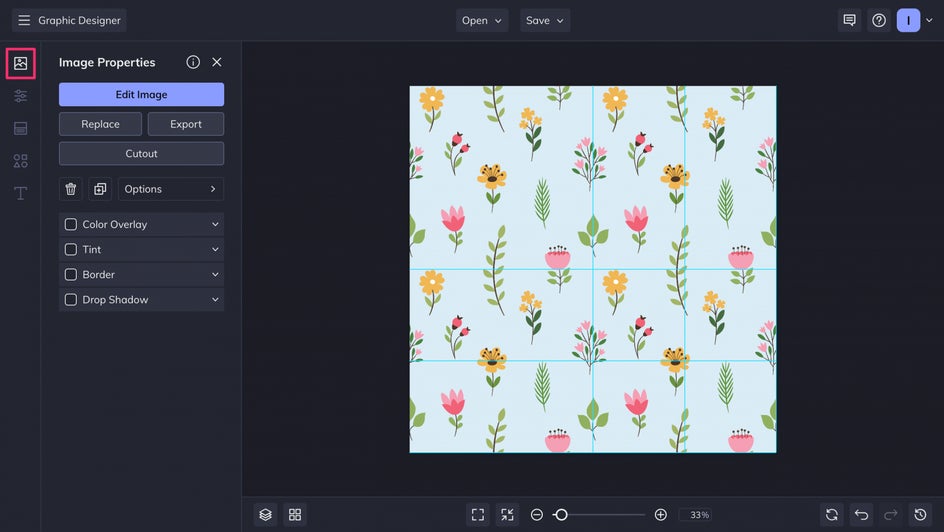
Task: Duplicate the image with the copy icon
Action: pyautogui.click(x=100, y=189)
